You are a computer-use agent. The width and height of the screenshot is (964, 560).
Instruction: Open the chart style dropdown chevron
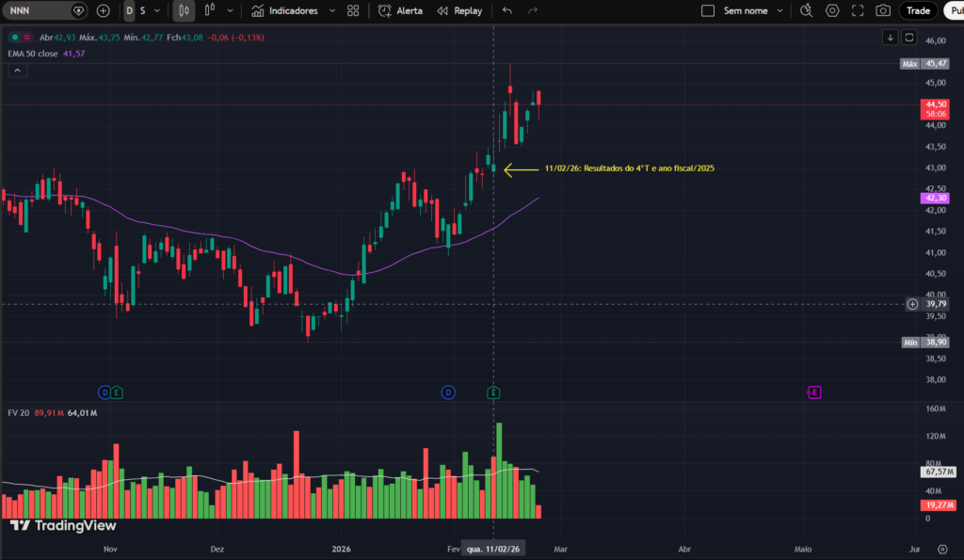click(231, 10)
